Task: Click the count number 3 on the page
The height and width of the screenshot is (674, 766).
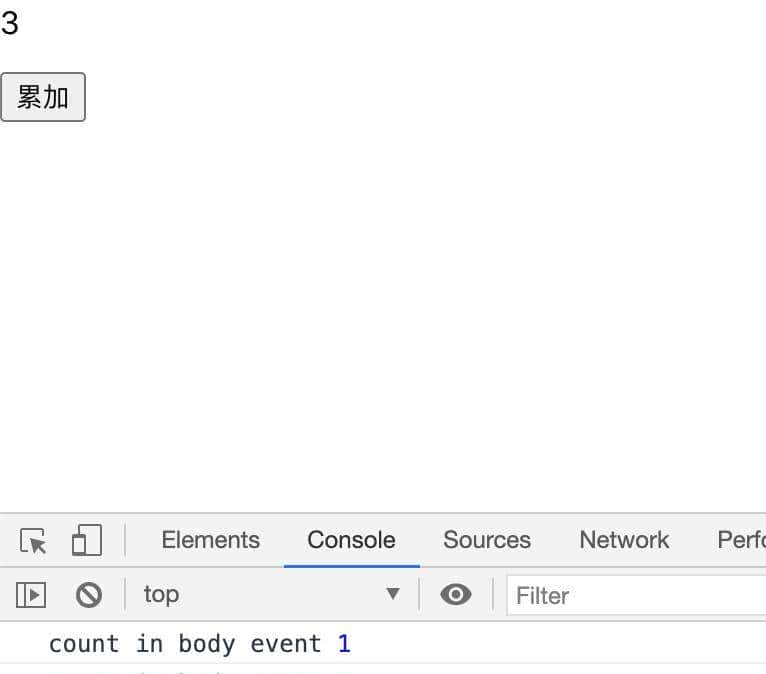Action: 10,23
